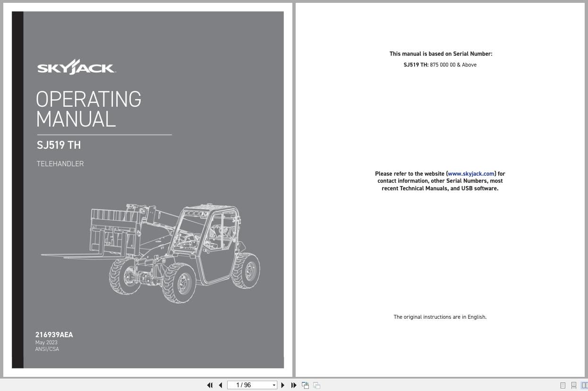
Task: Switch to single page view mode
Action: [x=563, y=385]
